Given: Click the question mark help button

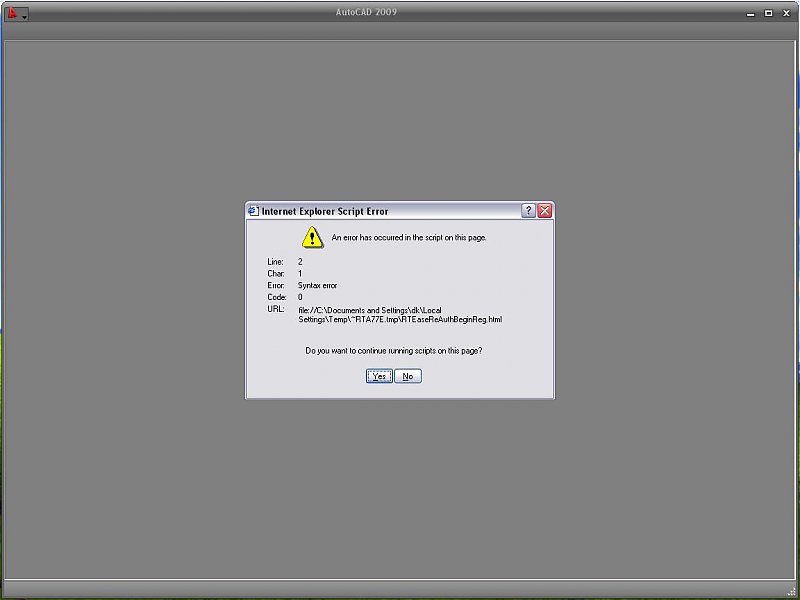Looking at the screenshot, I should click(529, 210).
